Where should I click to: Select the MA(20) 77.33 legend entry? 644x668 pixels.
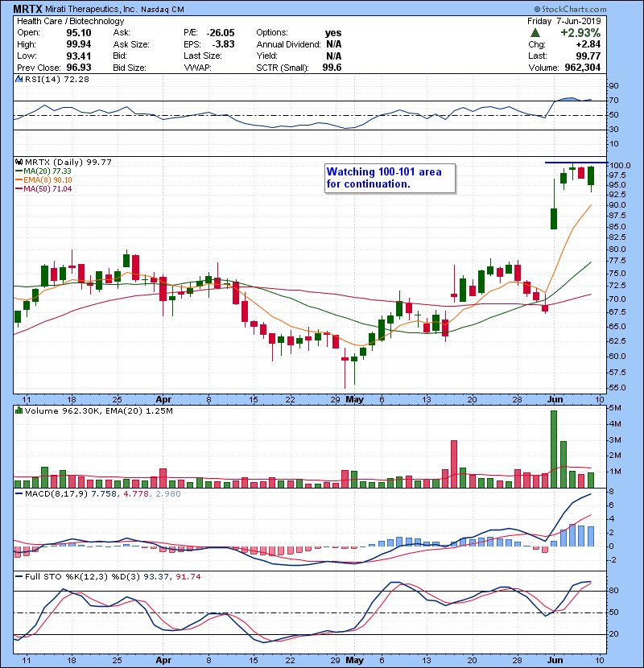43,171
